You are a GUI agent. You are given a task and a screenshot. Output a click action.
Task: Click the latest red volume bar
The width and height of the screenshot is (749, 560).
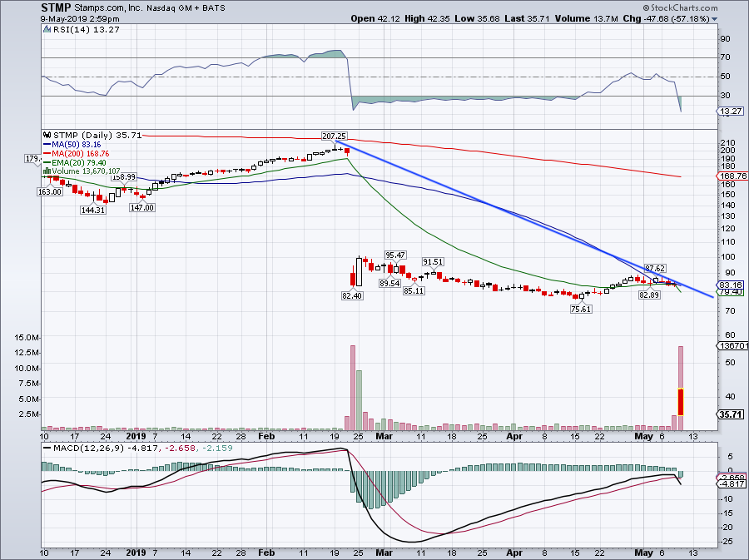coord(681,401)
